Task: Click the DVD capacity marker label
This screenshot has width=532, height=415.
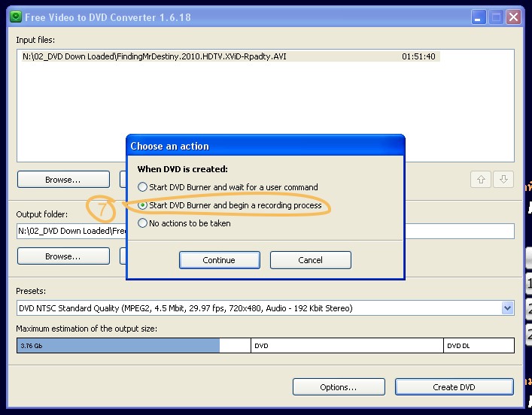Action: pos(261,346)
